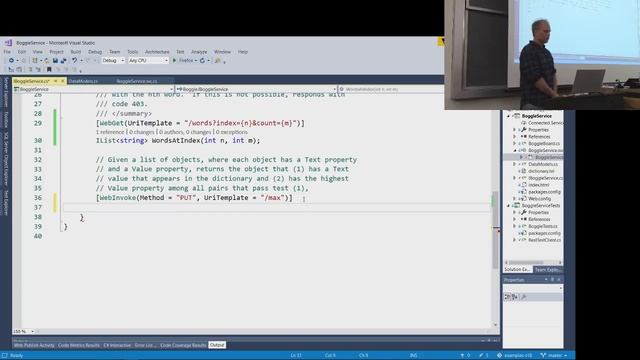
Task: Open the File menu
Action: coord(7,52)
